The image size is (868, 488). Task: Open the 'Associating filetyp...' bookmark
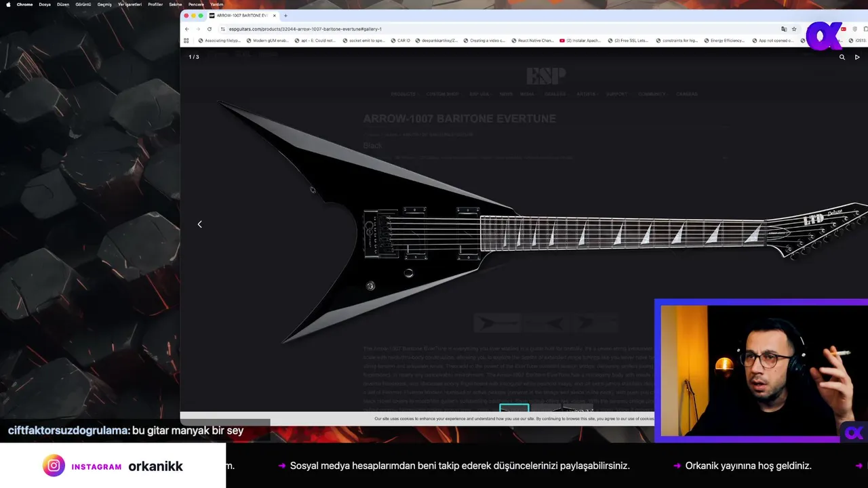coord(219,41)
